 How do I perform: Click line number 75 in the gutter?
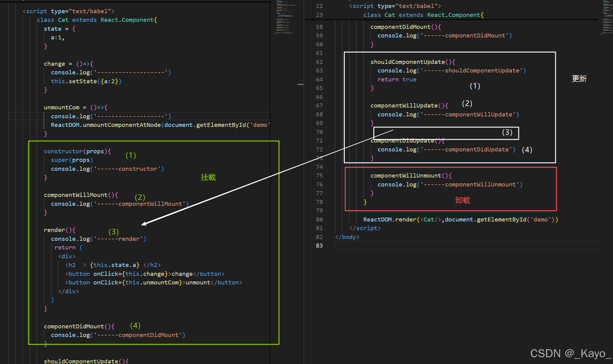(319, 176)
